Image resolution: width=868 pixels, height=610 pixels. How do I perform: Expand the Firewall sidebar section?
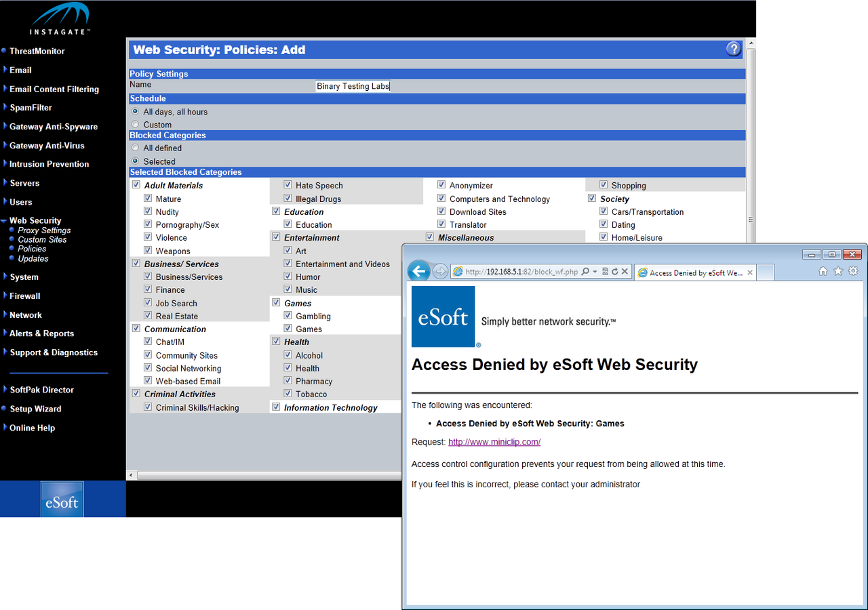[24, 296]
